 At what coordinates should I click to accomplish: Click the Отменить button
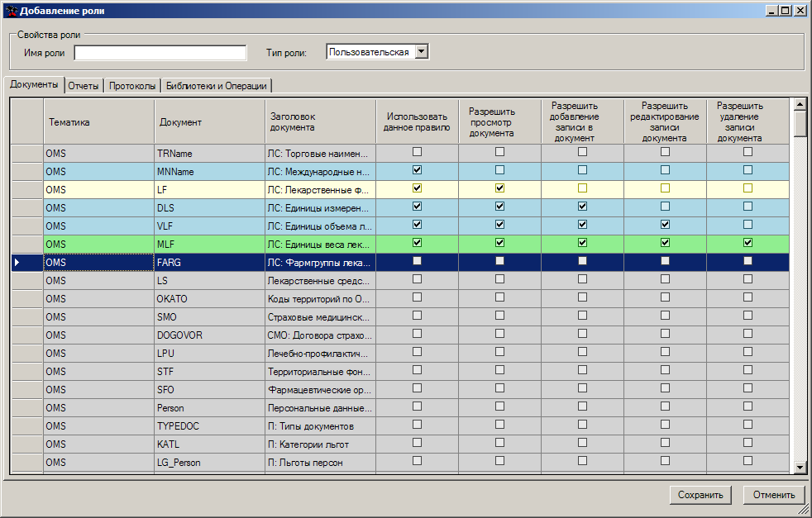point(773,495)
